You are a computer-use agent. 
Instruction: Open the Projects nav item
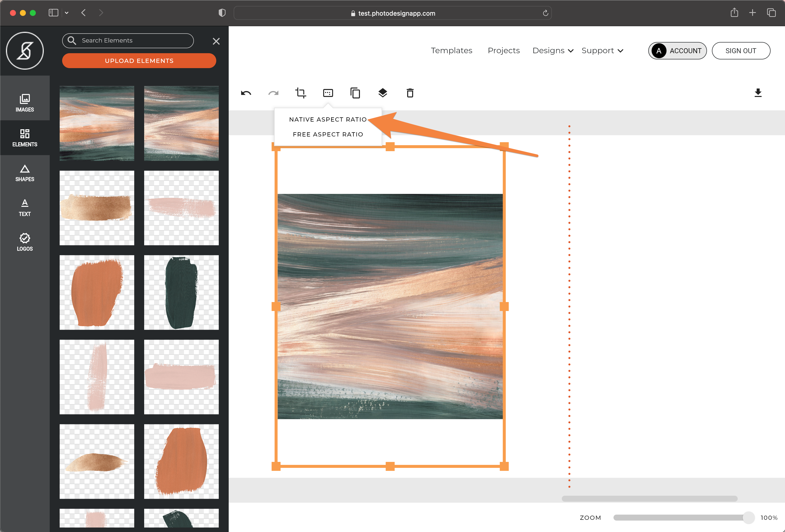click(x=504, y=51)
